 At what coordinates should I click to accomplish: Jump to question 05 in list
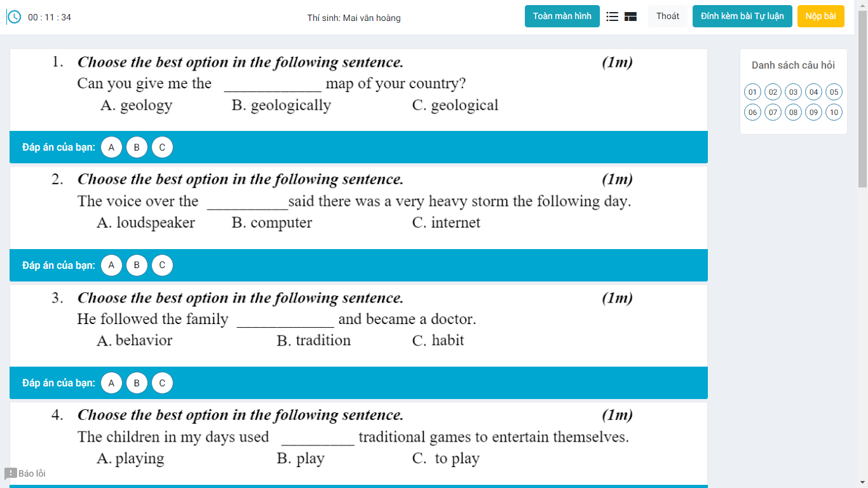click(x=834, y=92)
